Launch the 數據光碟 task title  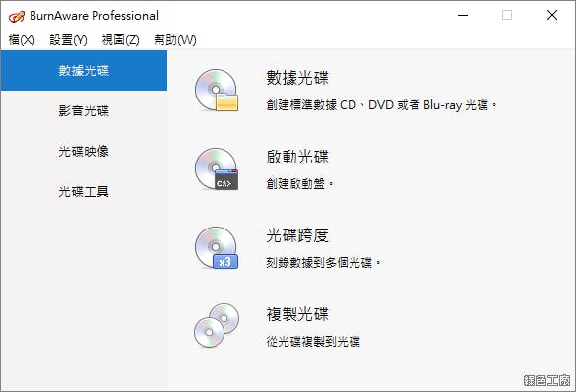coord(297,78)
